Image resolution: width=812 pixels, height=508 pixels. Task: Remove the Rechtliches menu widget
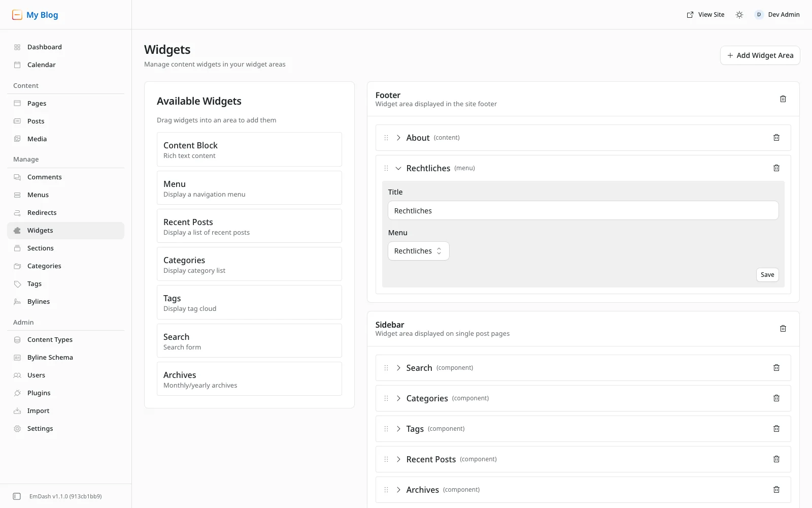click(x=776, y=168)
